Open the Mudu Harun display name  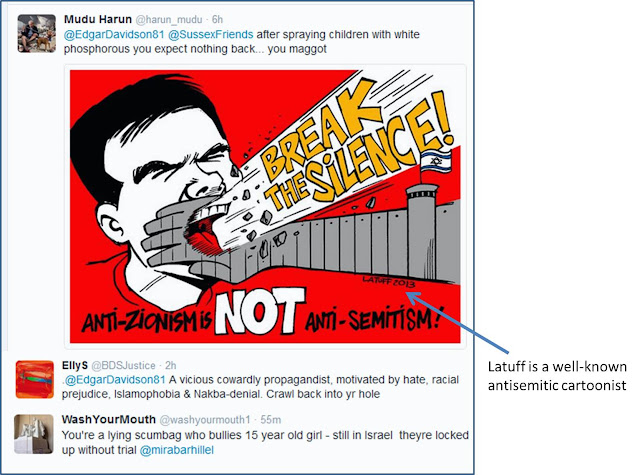(98, 19)
